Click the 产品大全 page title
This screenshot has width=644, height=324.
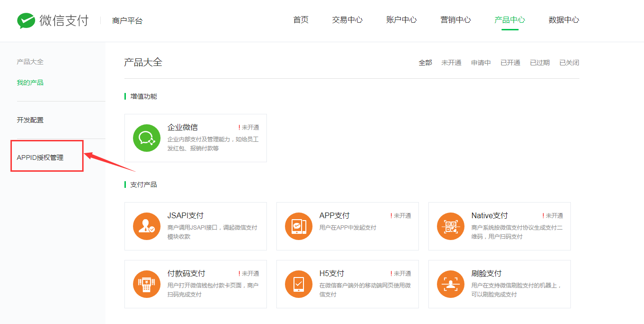click(143, 62)
